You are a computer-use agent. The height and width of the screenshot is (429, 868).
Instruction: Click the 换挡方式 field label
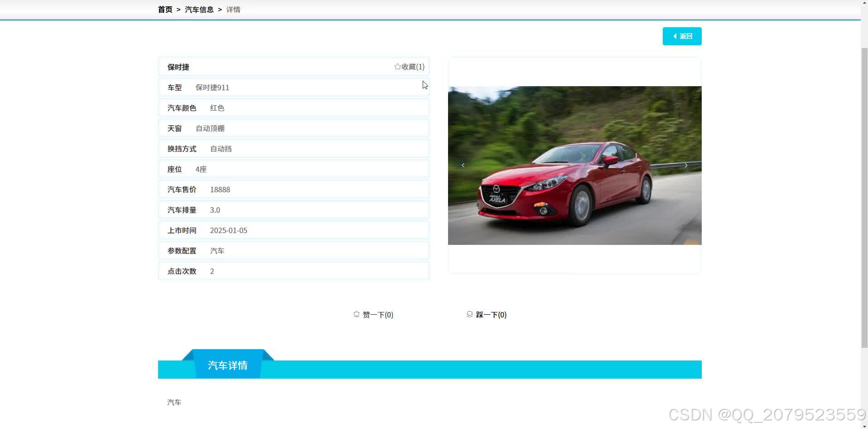point(182,149)
